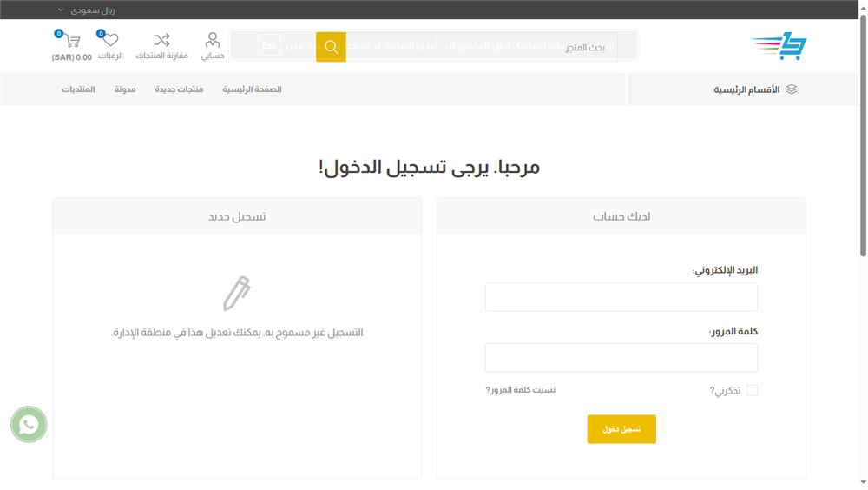Click the store logo

pos(778,47)
